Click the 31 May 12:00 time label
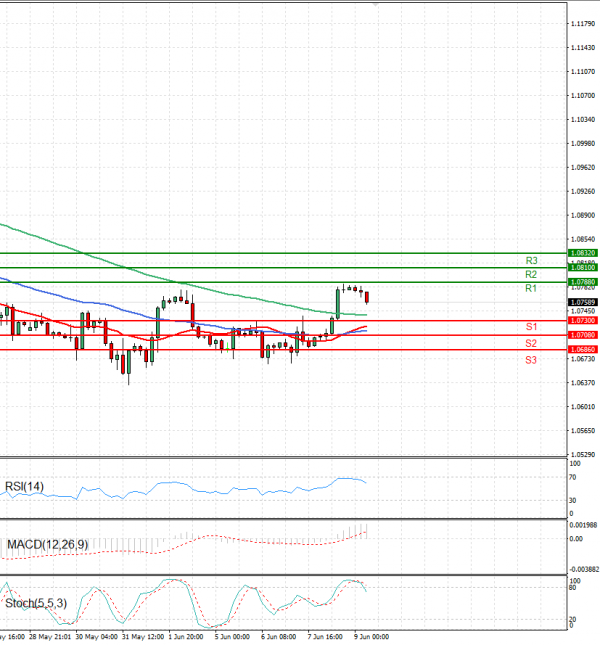 (142, 637)
